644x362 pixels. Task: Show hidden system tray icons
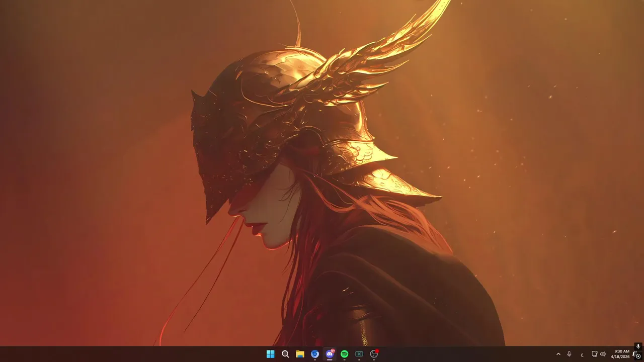tap(558, 354)
